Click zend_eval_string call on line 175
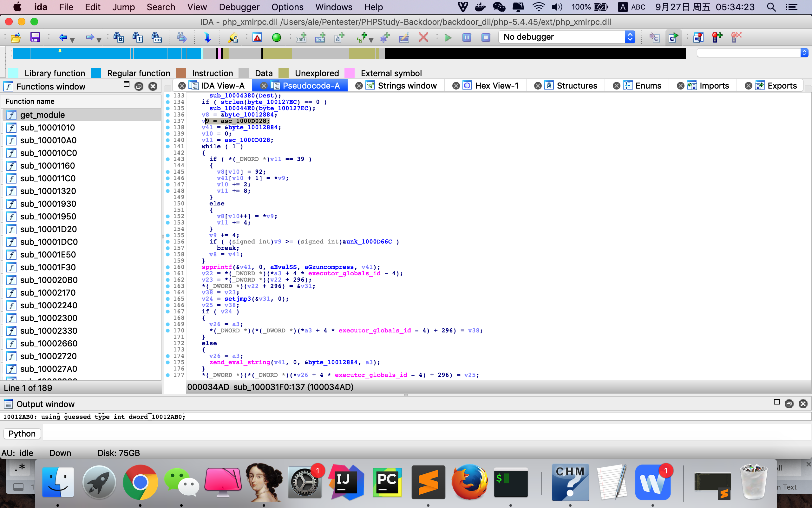812x508 pixels. pyautogui.click(x=239, y=362)
